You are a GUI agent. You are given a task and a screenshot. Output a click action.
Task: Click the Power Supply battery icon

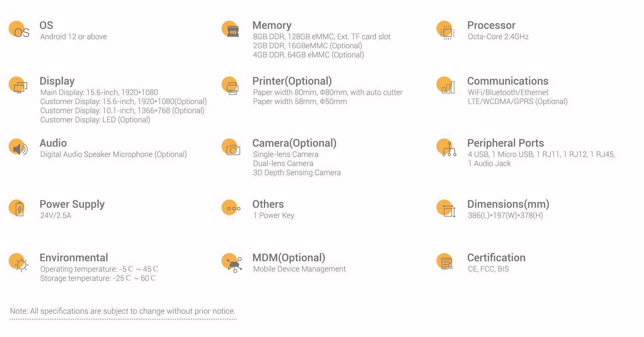18,208
